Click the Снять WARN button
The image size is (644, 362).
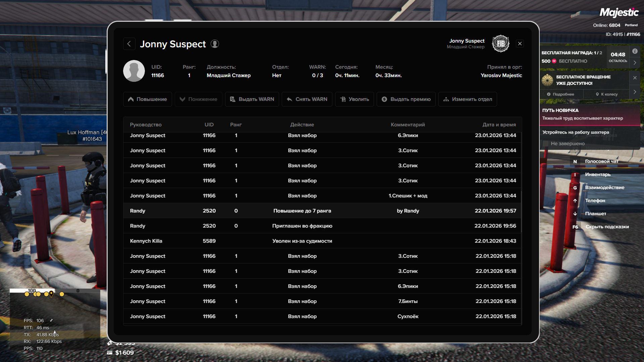click(307, 99)
